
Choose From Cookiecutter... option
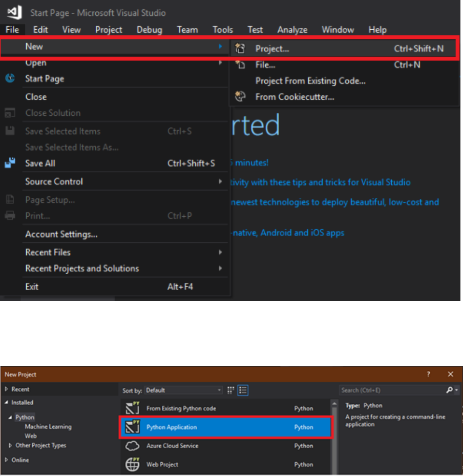[x=343, y=96]
